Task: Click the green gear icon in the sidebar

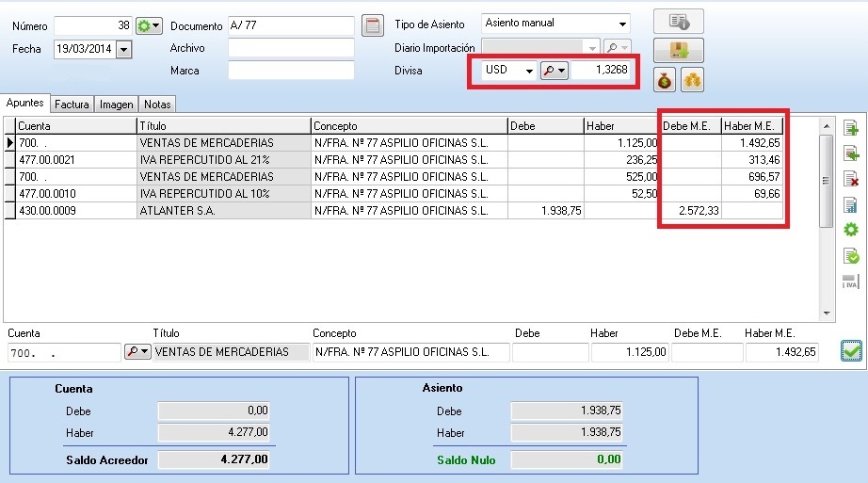Action: 851,230
